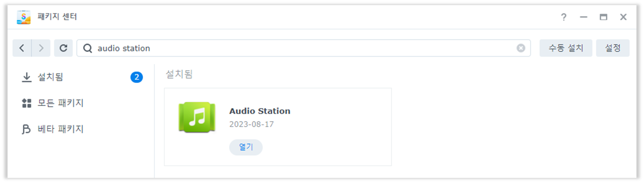The image size is (644, 183).
Task: Click the green Audio Station music icon
Action: (x=197, y=117)
